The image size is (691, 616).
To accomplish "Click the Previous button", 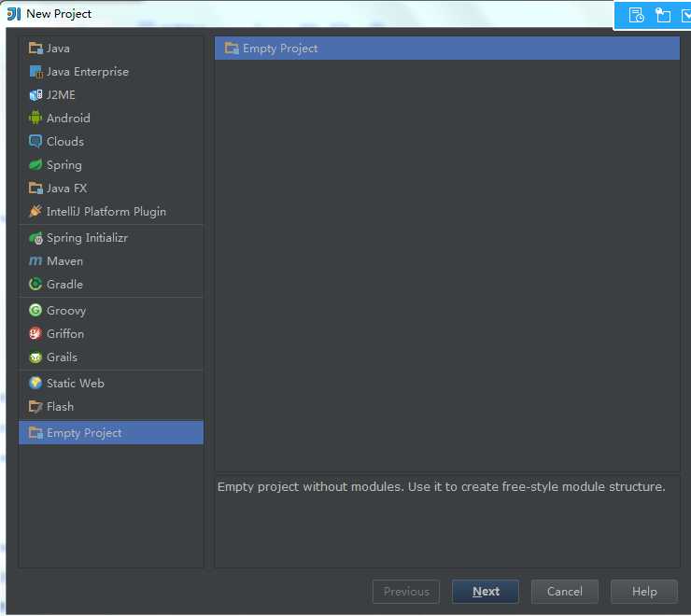I will [x=406, y=592].
